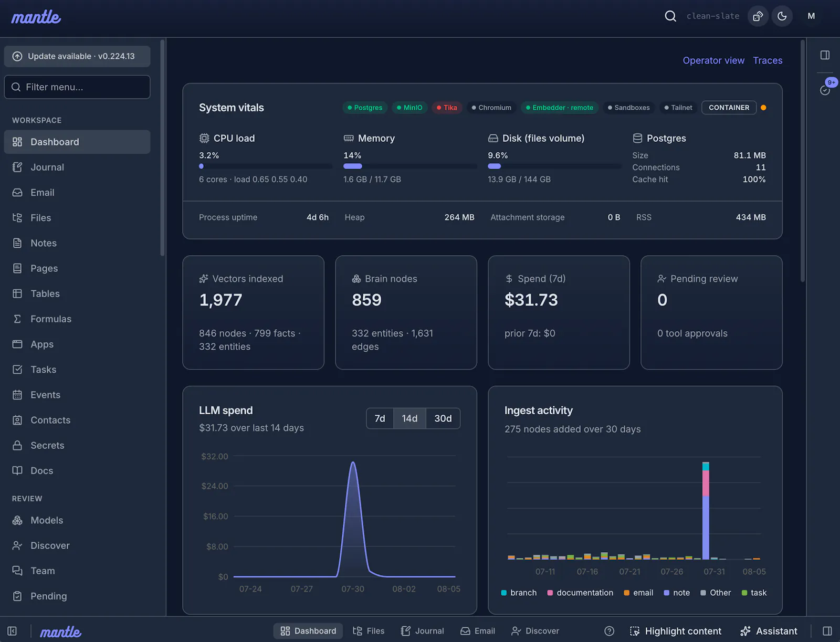
Task: Click the CPU load progress bar
Action: tap(266, 166)
